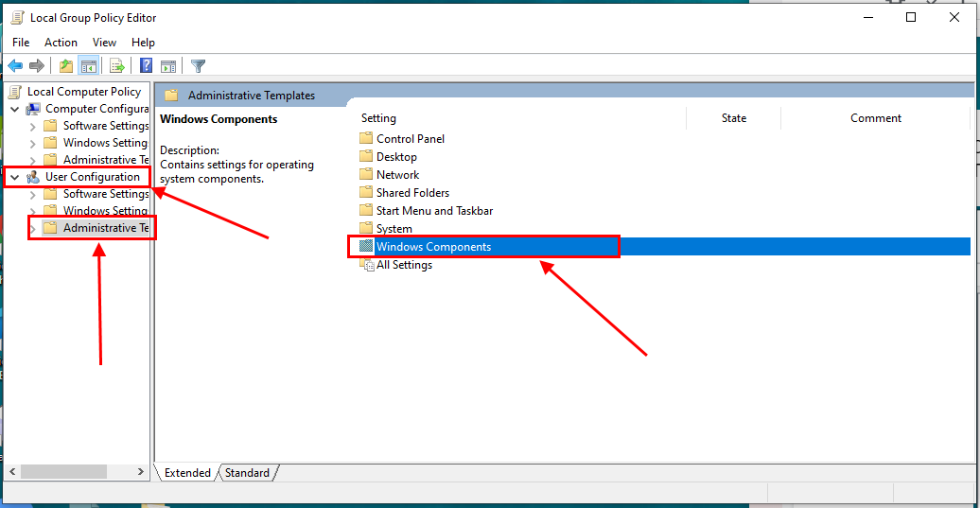Viewport: 980px width, 508px height.
Task: Click the Export List toolbar icon
Action: [x=117, y=65]
